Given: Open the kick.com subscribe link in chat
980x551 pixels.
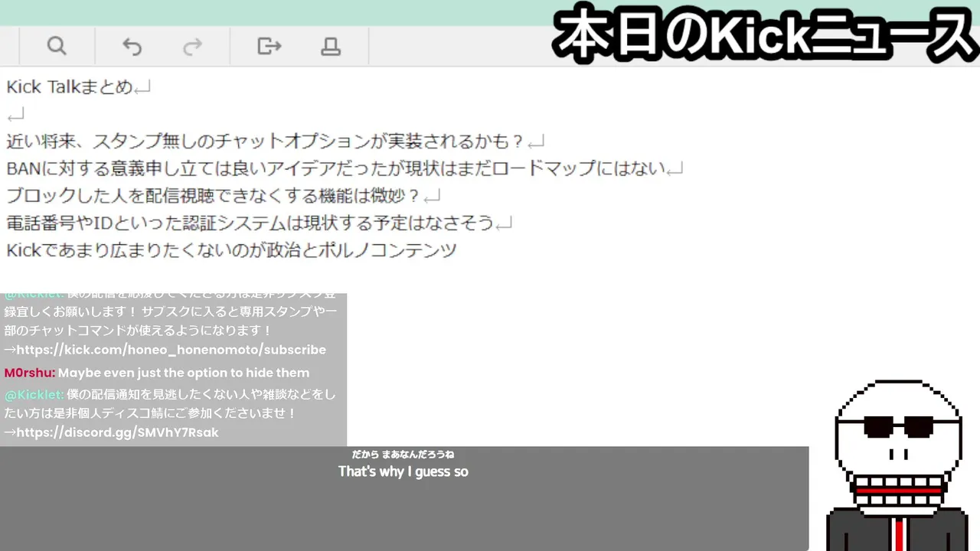Looking at the screenshot, I should click(x=171, y=350).
